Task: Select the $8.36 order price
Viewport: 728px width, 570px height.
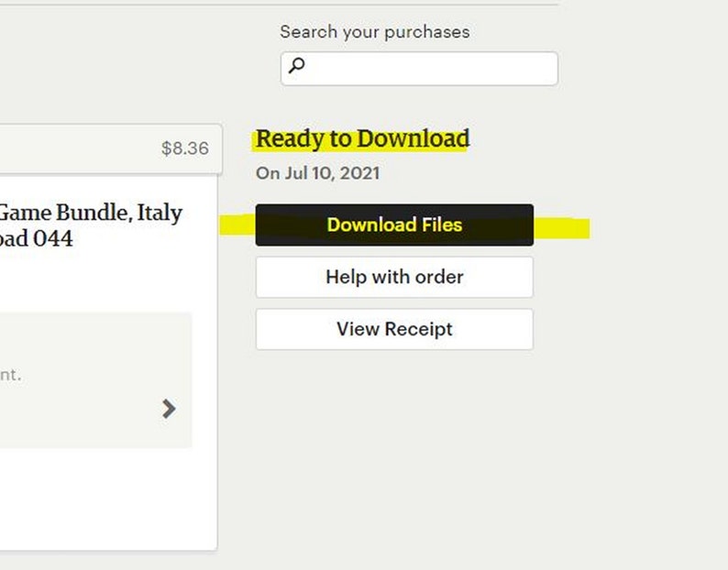Action: [185, 148]
